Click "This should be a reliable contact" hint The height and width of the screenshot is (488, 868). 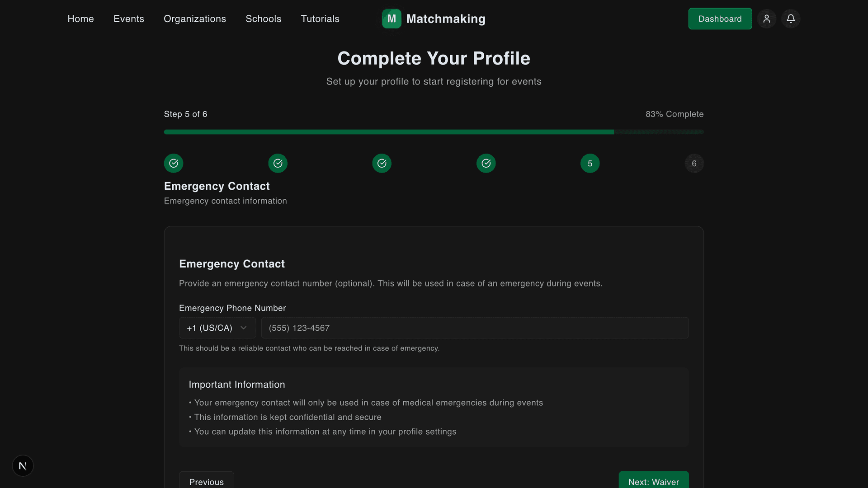pyautogui.click(x=309, y=348)
